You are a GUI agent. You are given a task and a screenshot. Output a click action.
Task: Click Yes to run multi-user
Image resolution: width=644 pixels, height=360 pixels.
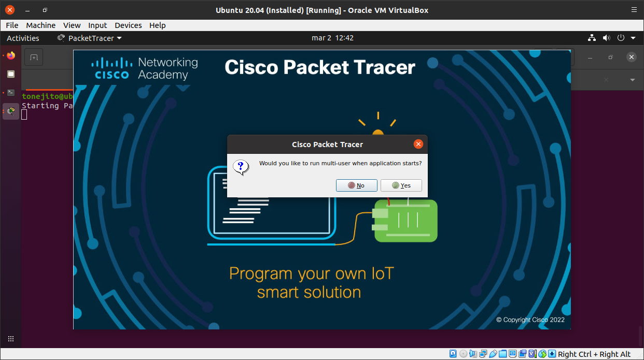pyautogui.click(x=401, y=185)
